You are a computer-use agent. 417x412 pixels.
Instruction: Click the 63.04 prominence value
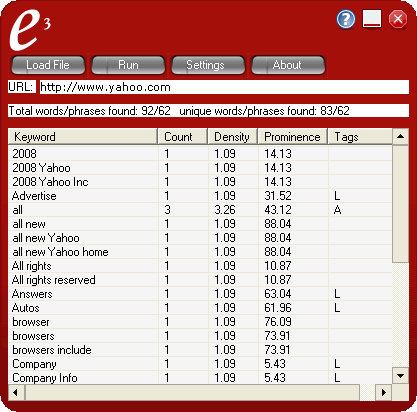click(278, 294)
